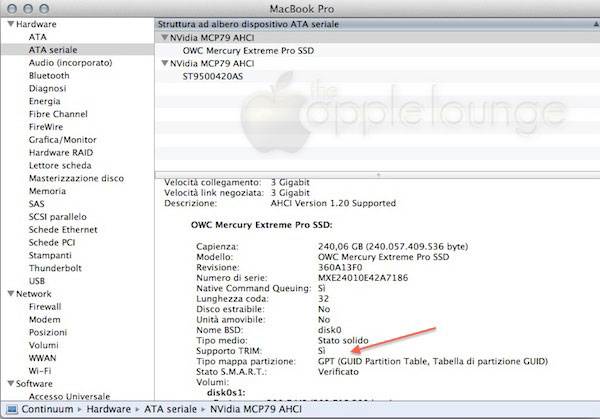This screenshot has width=600, height=419.
Task: Open Fibre Channel entry
Action: tap(58, 114)
